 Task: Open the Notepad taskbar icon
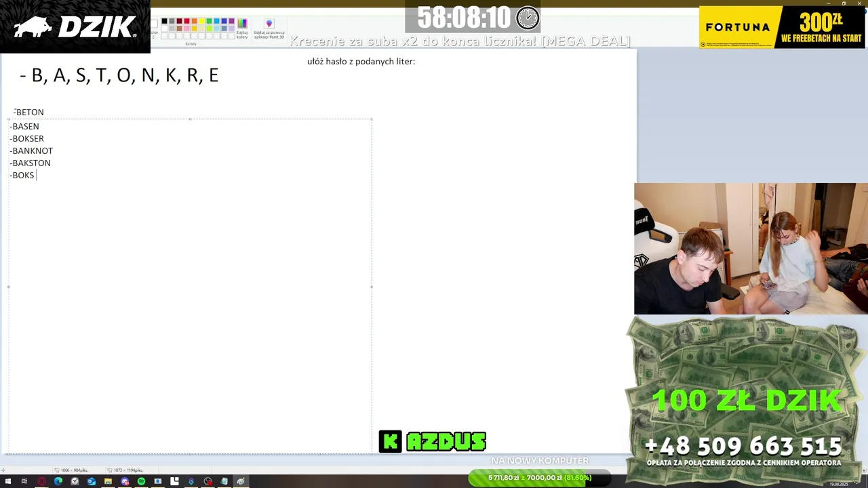point(224,481)
